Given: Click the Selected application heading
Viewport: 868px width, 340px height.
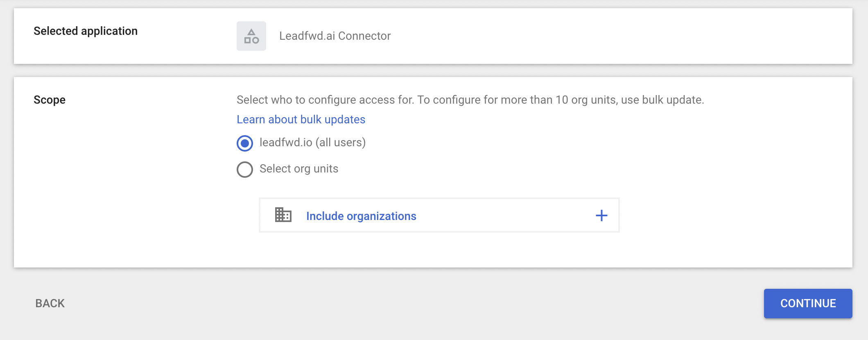Looking at the screenshot, I should coord(86,31).
